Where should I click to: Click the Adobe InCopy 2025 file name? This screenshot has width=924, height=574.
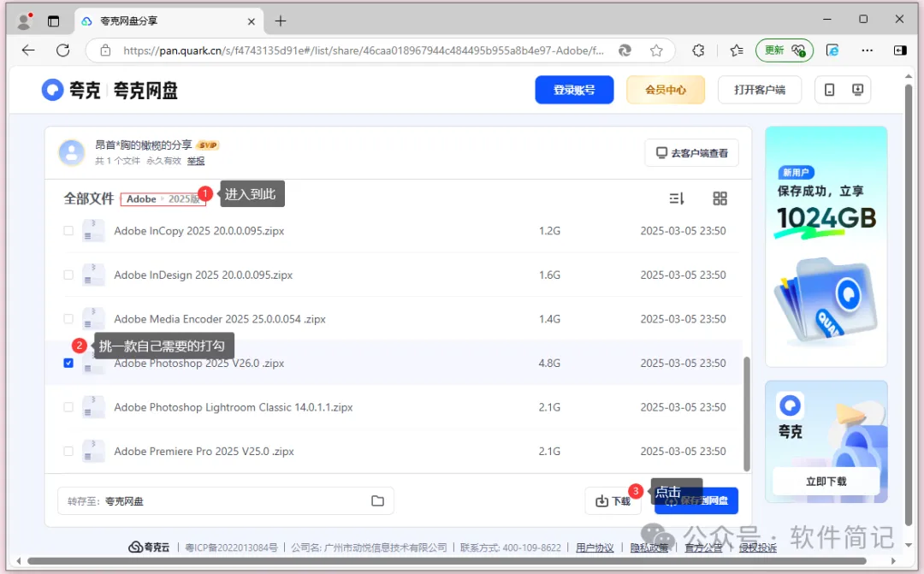tap(199, 231)
